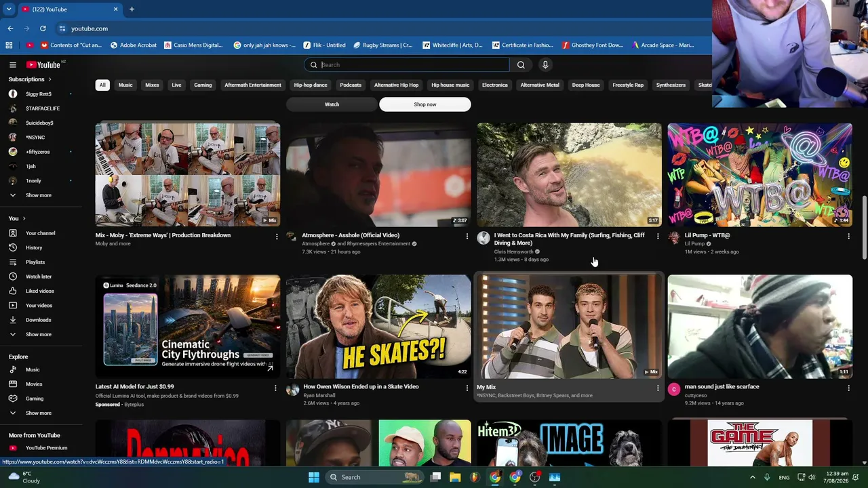Filter the feed by the Mixes chip
Screen dimensions: 868x488
152,85
